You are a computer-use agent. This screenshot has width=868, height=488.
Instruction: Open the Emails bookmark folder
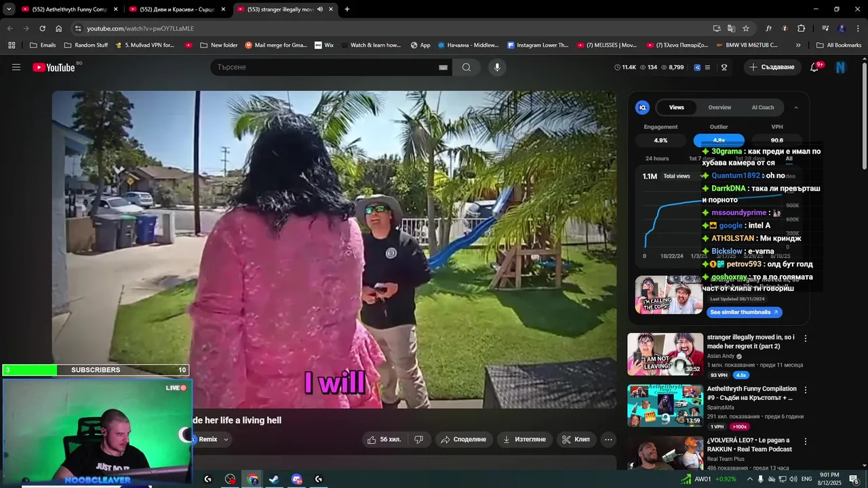click(x=43, y=45)
